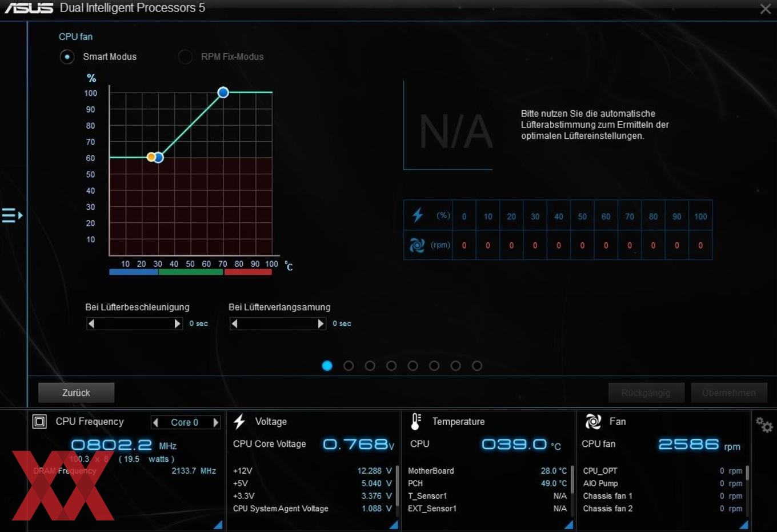Switch to the second fan page dot

coord(349,366)
